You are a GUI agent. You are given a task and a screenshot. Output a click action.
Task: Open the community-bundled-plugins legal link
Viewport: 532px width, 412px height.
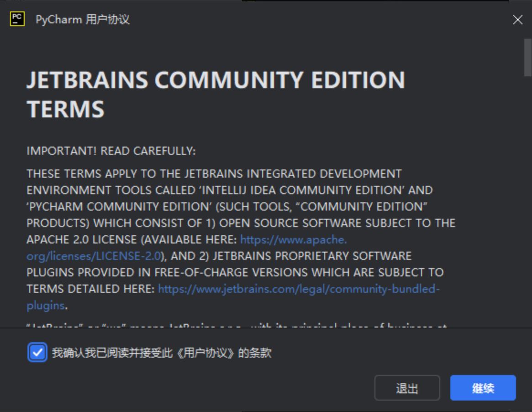[299, 289]
